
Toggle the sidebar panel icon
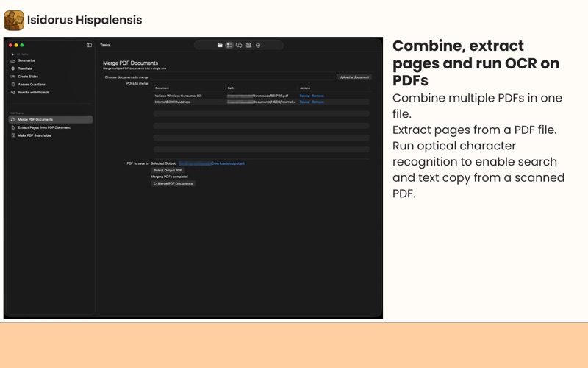pos(89,46)
